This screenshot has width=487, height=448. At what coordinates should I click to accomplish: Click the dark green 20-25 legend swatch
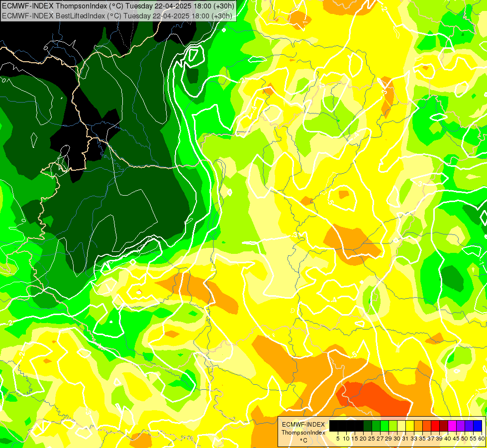368,426
